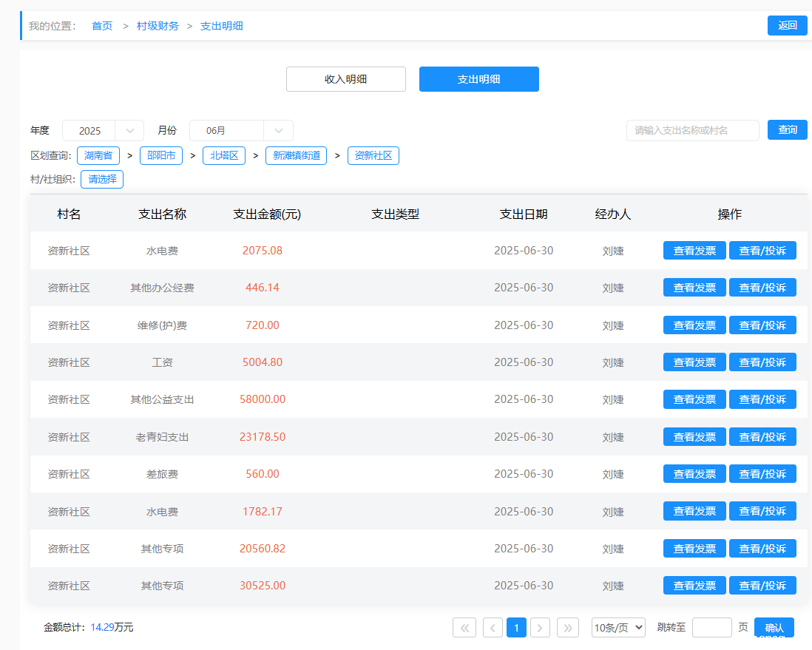
Task: View invoice for the 2075.08 水电费 row
Action: 694,251
